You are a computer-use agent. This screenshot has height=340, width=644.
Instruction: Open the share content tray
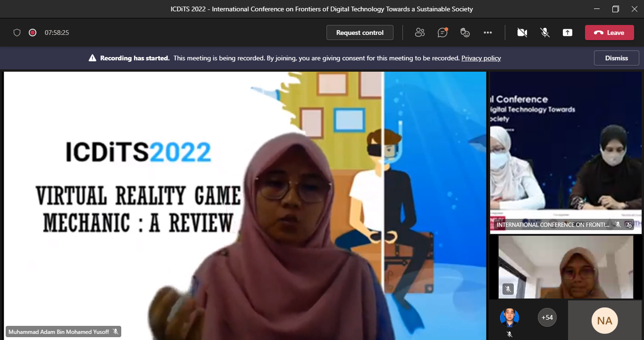click(568, 33)
